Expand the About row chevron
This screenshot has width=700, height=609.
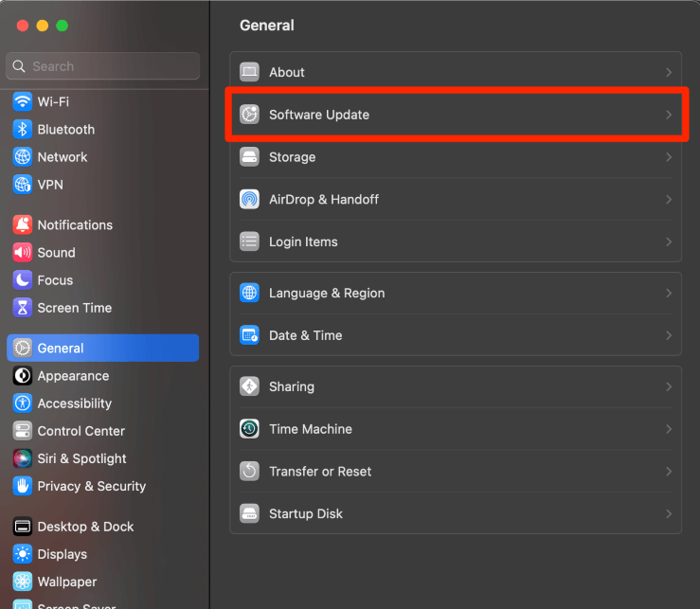click(669, 72)
